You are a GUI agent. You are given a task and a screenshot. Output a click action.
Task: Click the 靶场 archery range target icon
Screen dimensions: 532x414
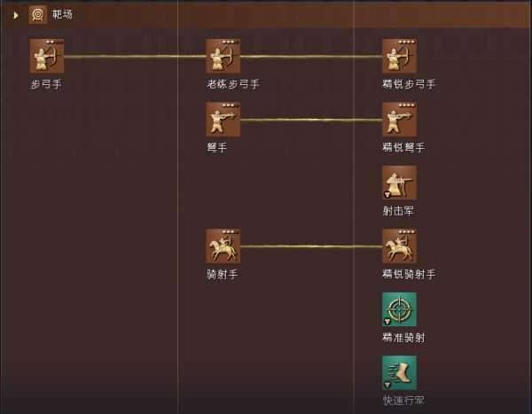[x=37, y=14]
